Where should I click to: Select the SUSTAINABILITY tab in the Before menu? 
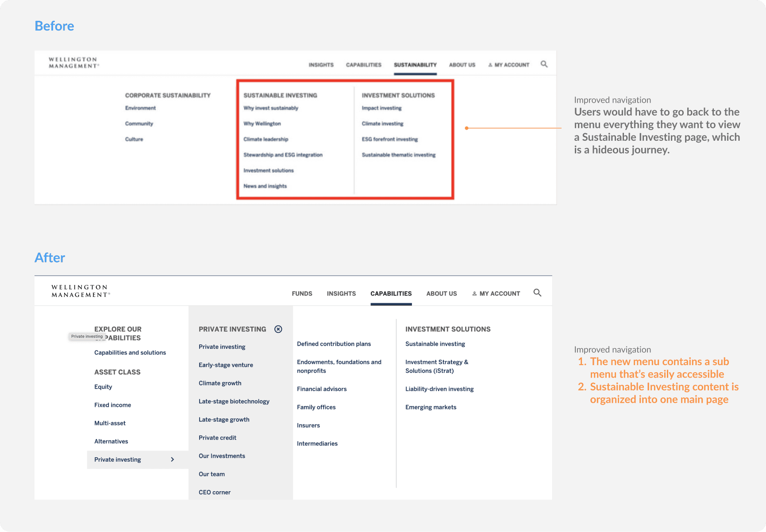(x=415, y=65)
